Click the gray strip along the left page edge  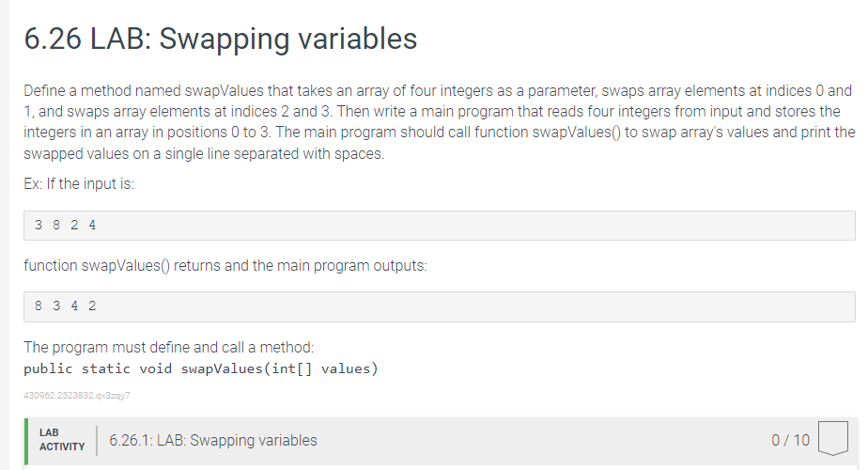(5, 235)
